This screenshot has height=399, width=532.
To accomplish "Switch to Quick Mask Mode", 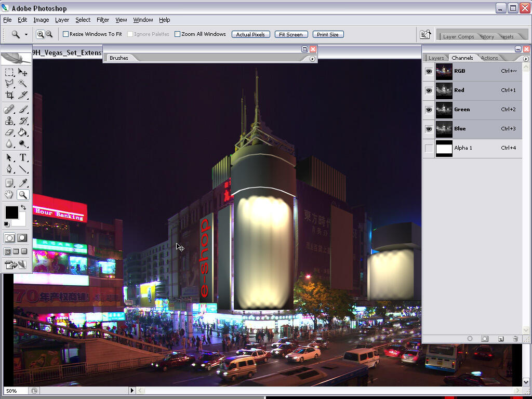I will pos(22,238).
